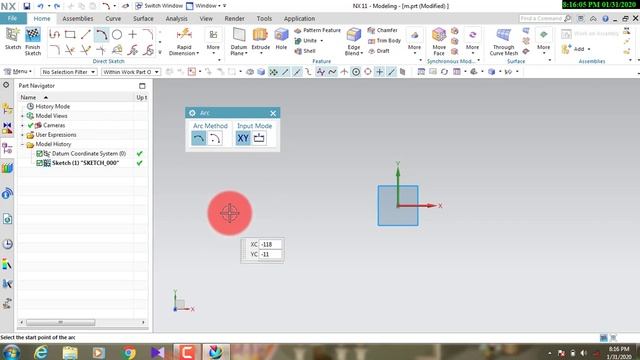Click the Rapid Dimension icon
The image size is (640, 360).
[x=184, y=34]
